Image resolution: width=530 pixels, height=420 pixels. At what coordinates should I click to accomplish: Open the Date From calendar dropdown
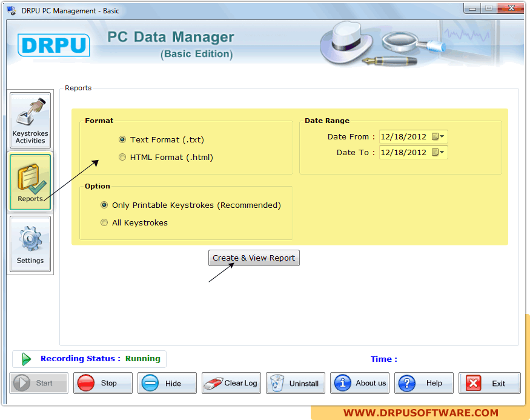[438, 136]
